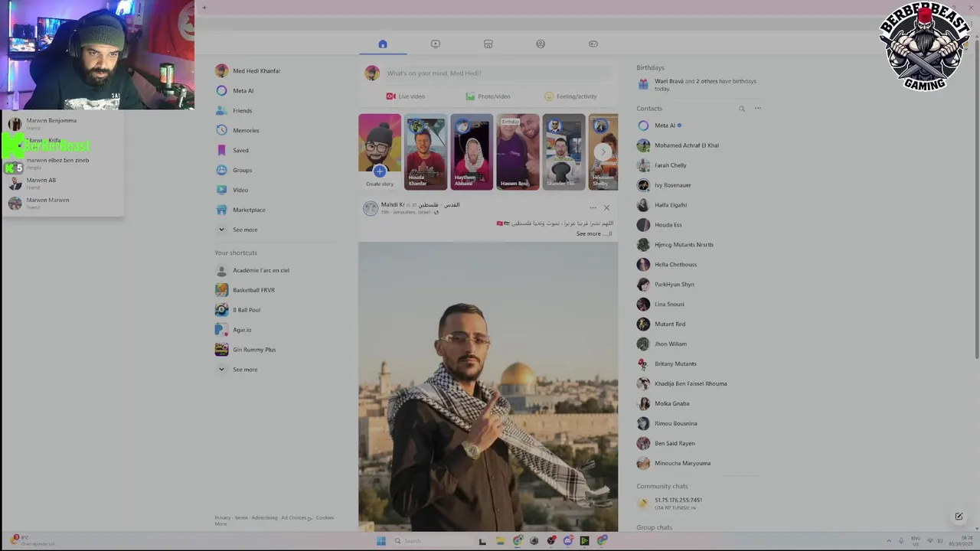
Task: Open Wael Brava birthdays notice
Action: coord(699,84)
